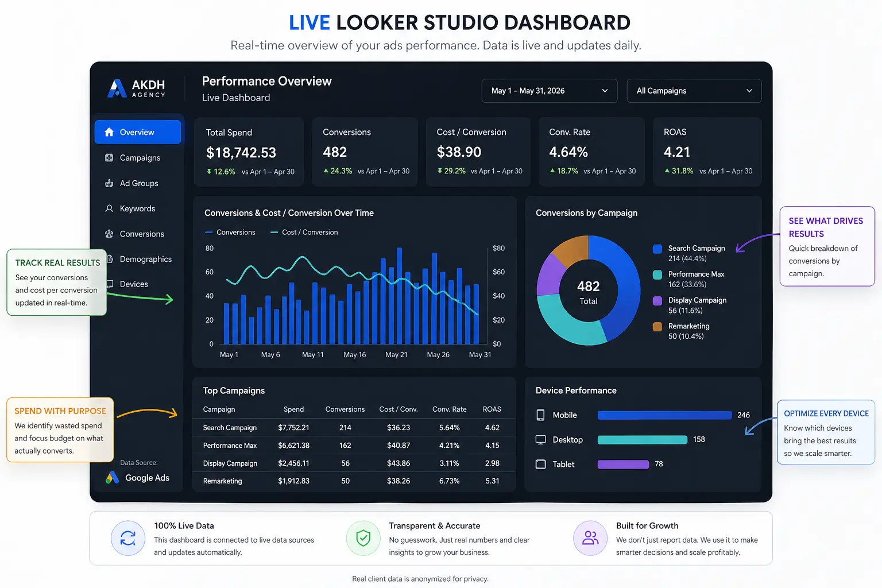
Task: Click the Conversions sidebar icon
Action: [109, 234]
